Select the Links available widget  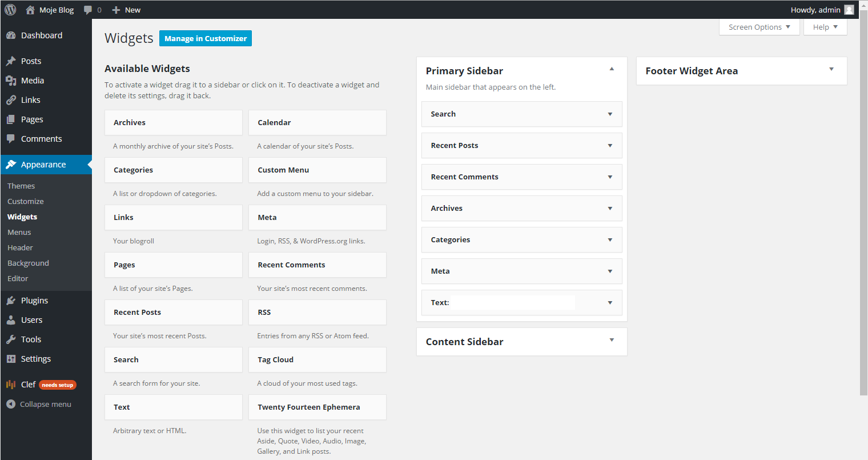coord(174,218)
